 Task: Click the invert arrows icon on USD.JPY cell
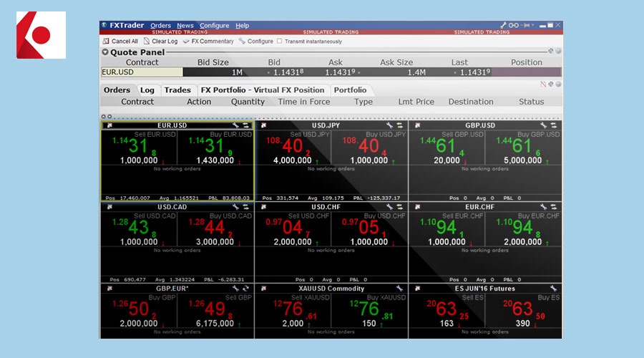point(399,125)
